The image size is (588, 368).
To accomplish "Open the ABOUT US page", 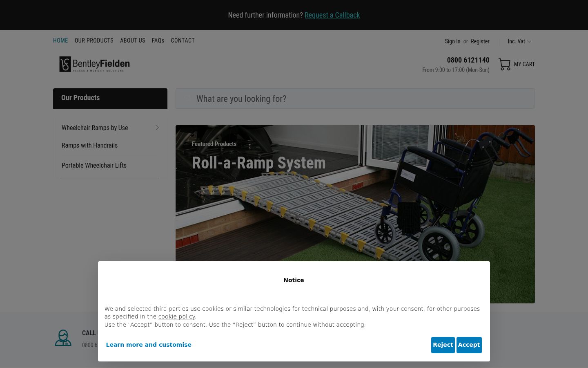I will (x=133, y=40).
